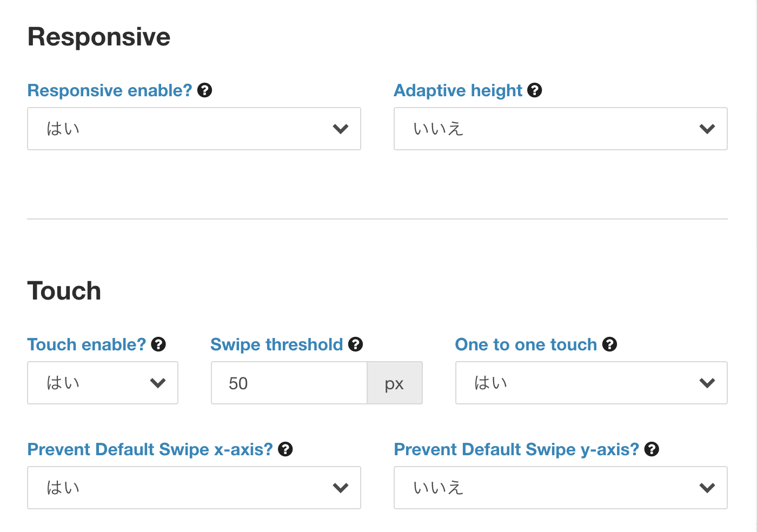This screenshot has height=532, width=757.
Task: Expand the Adaptive height select box
Action: (x=561, y=129)
